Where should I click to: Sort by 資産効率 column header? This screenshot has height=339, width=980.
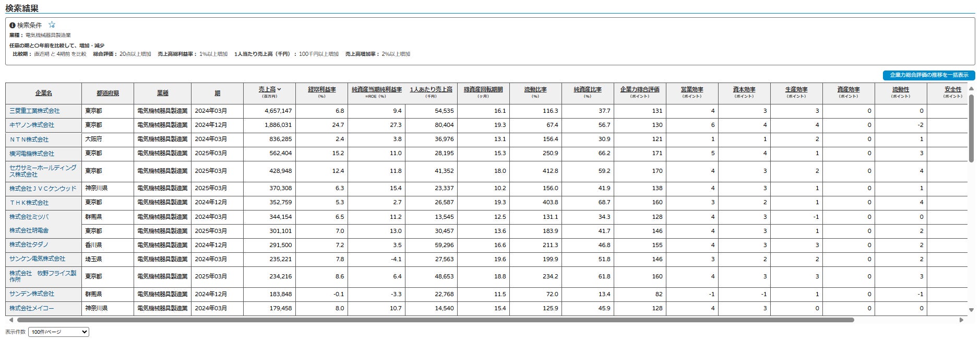(x=848, y=89)
